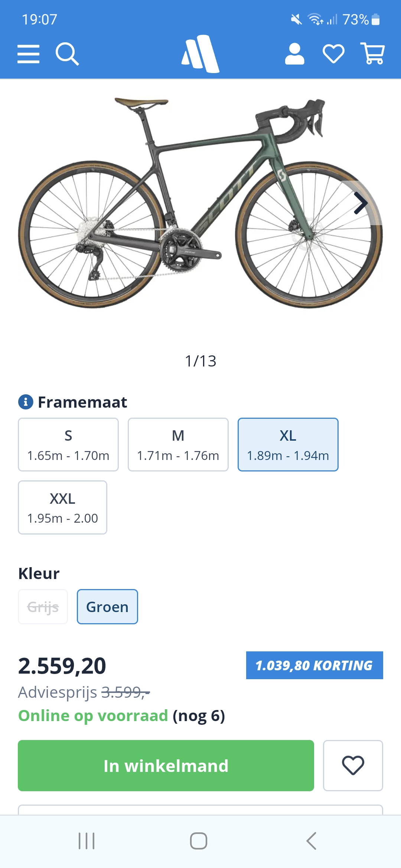Screen dimensions: 401x868
Task: Tap the store logo in header
Action: click(200, 54)
